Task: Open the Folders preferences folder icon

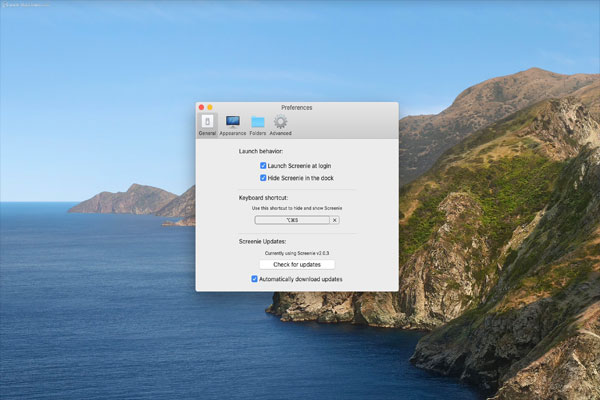Action: click(258, 121)
